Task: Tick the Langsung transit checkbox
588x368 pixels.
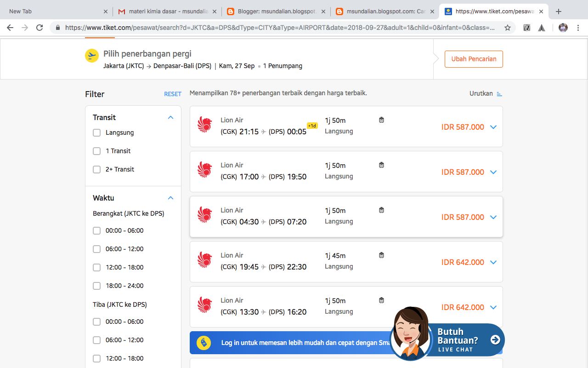Action: [x=96, y=132]
